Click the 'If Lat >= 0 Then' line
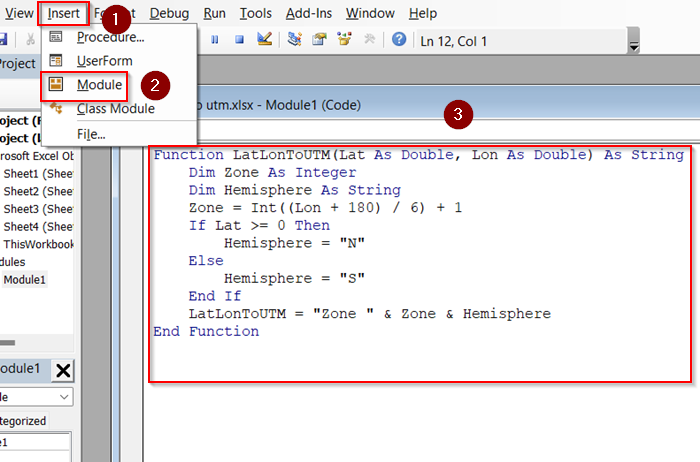 pos(259,225)
